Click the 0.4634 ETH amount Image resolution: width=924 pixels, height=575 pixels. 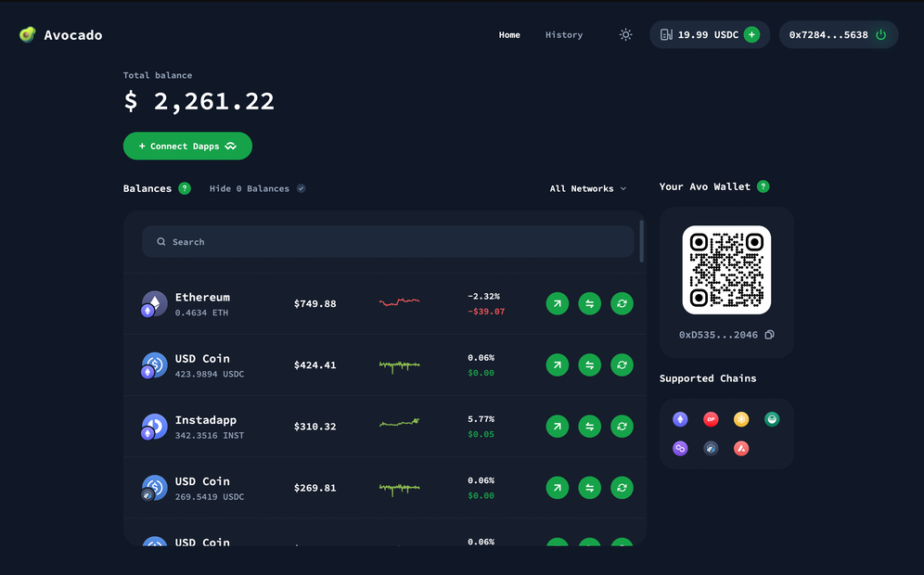click(201, 313)
